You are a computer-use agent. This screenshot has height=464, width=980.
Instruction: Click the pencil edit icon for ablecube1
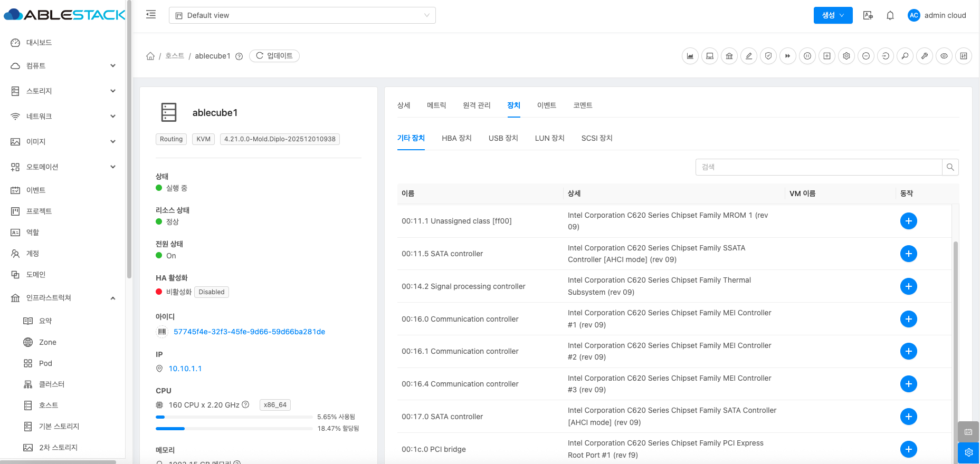point(748,56)
